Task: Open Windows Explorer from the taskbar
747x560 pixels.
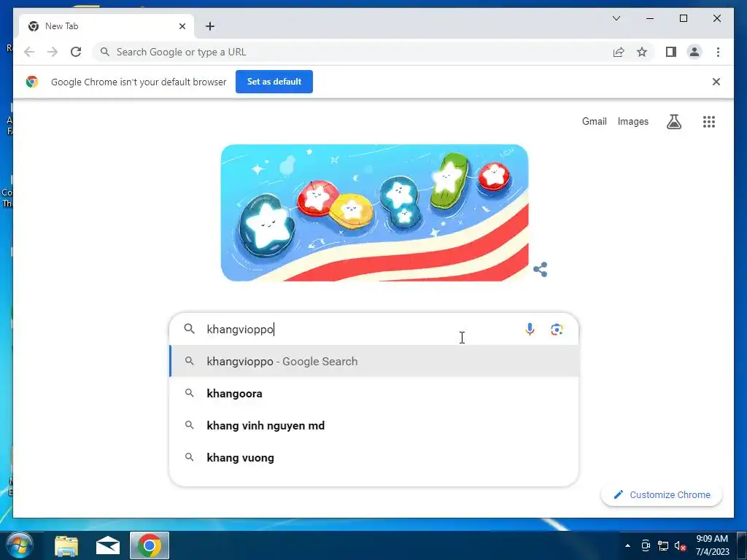Action: [66, 545]
